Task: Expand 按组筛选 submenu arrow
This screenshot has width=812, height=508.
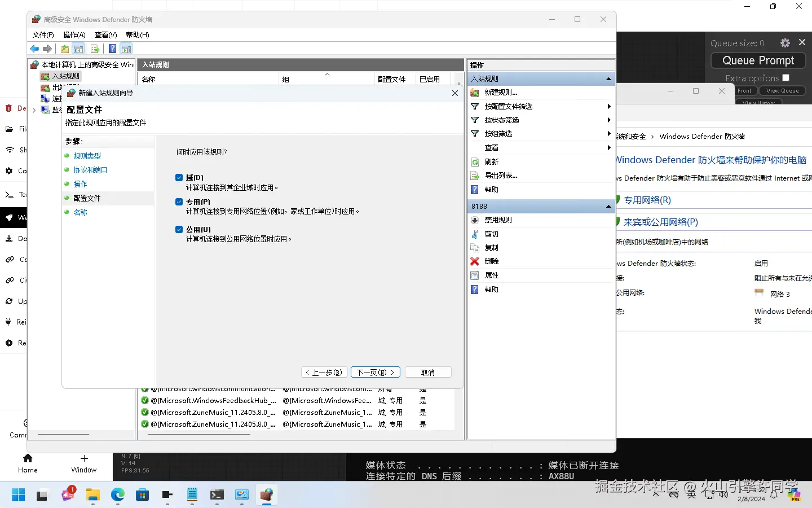Action: (x=609, y=134)
